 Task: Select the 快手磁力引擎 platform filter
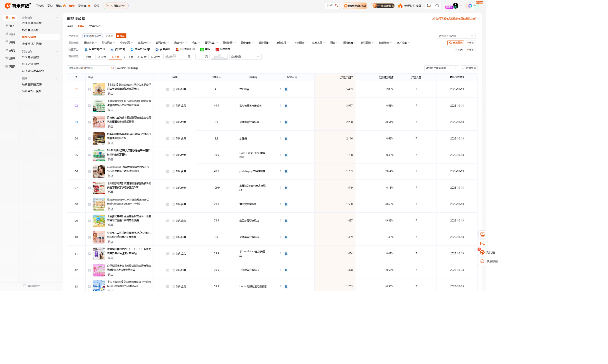pos(140,49)
